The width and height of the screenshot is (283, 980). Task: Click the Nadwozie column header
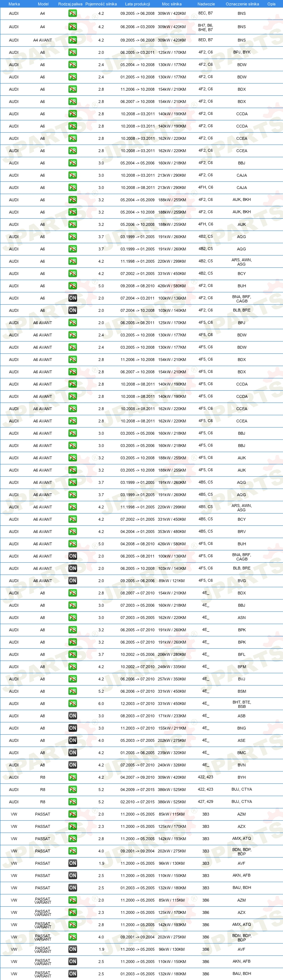[206, 4]
